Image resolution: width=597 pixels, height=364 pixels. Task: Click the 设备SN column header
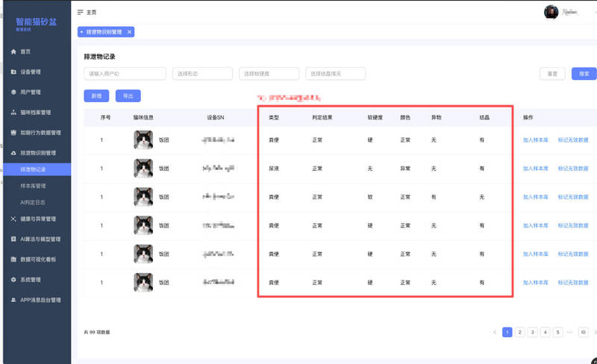pyautogui.click(x=216, y=117)
